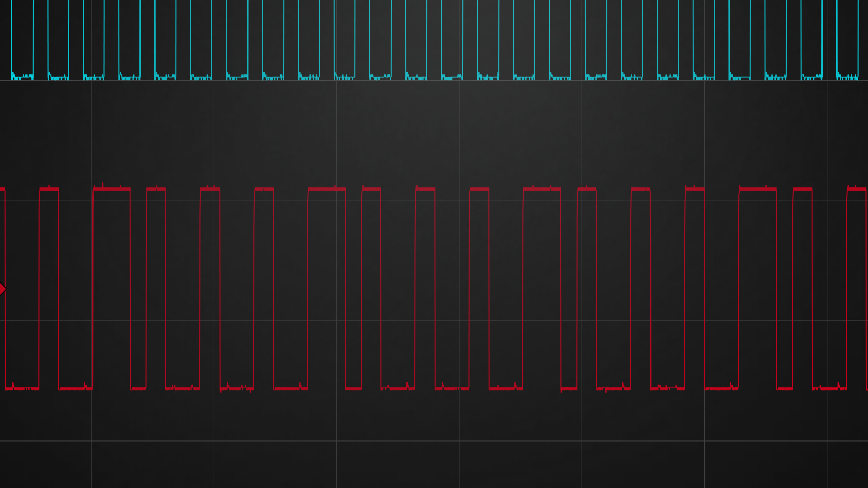Click the lowest-left grid line intersection
This screenshot has width=868, height=488.
point(91,441)
